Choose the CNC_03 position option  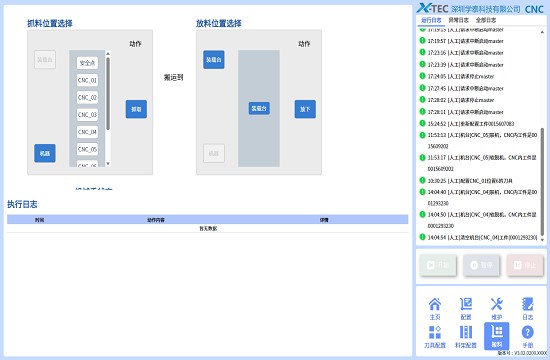(x=87, y=115)
